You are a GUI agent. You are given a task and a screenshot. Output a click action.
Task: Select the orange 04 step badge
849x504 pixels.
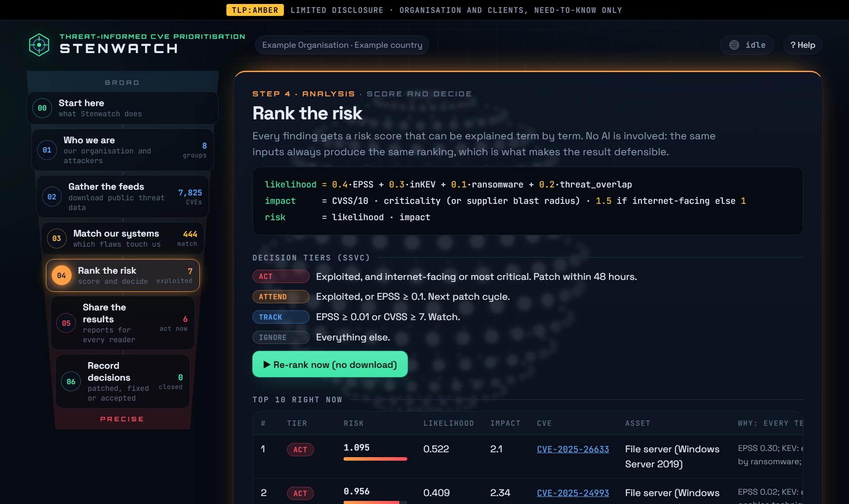(x=61, y=275)
